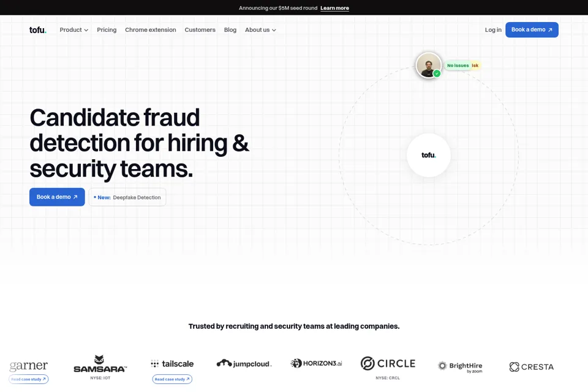This screenshot has height=392, width=588.
Task: Click the tailscale logo
Action: point(172,364)
